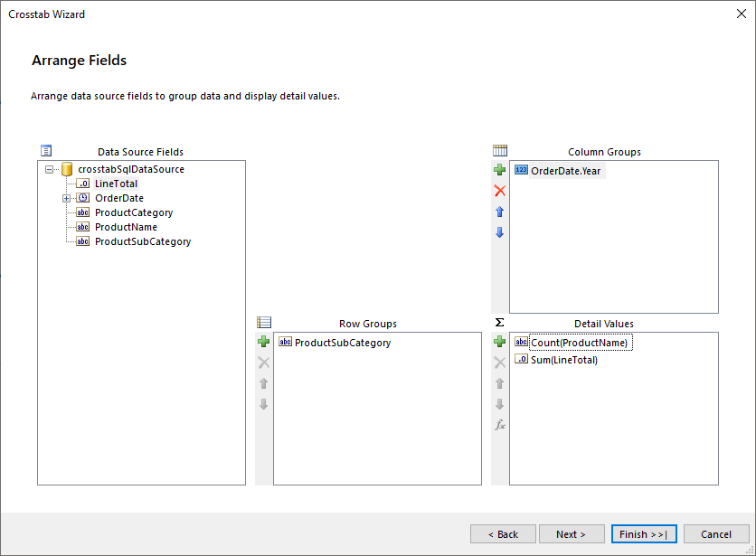Click the database icon beside crosstabSqlDataSource
Screen dimensions: 756x556
coord(66,168)
